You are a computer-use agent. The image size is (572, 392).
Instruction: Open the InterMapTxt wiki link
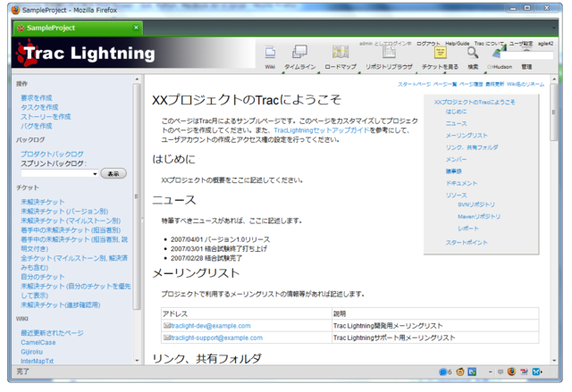pyautogui.click(x=38, y=361)
